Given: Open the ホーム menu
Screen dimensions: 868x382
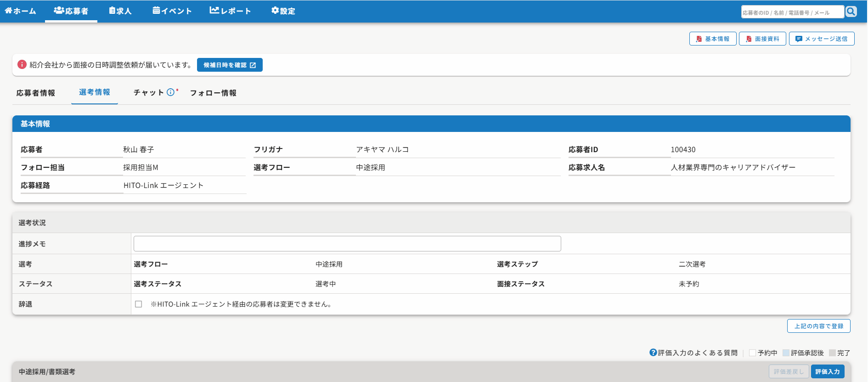Looking at the screenshot, I should pos(20,11).
